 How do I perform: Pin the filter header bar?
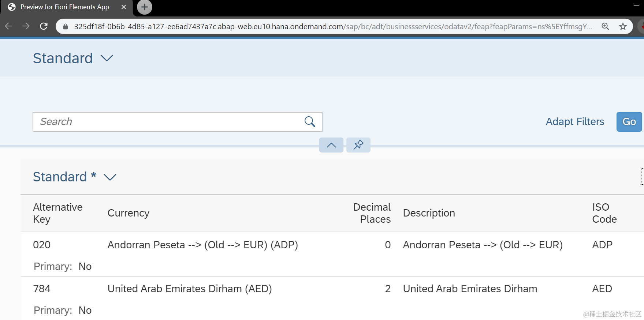(x=358, y=145)
